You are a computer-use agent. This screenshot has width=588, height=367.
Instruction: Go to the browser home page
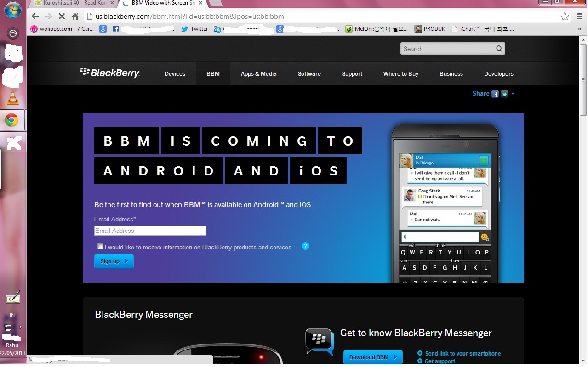point(75,17)
